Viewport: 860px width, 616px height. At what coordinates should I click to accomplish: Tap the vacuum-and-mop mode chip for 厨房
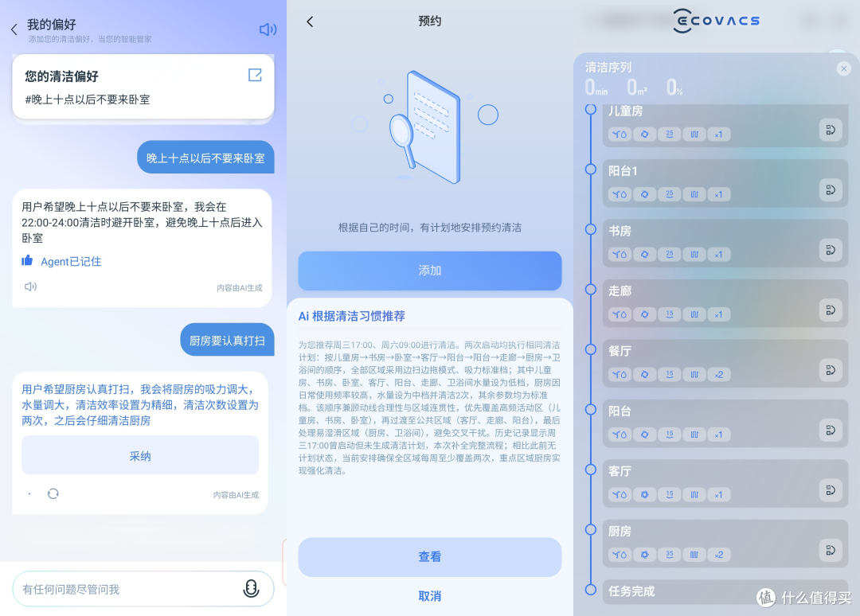620,555
